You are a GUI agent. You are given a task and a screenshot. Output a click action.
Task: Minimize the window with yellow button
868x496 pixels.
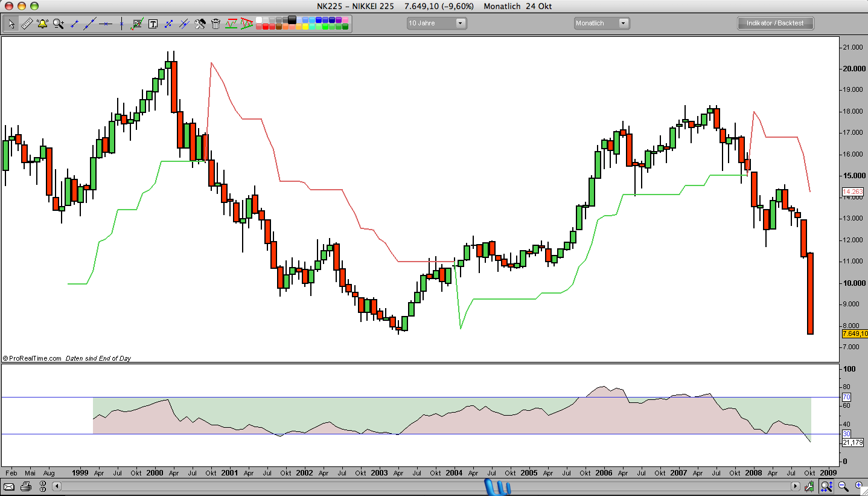coord(21,6)
